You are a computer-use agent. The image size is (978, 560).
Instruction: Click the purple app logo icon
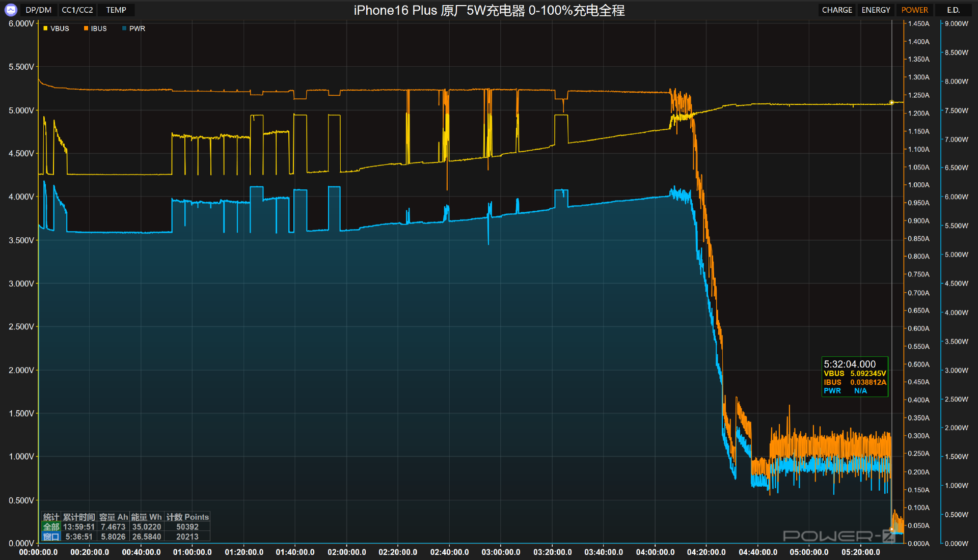pos(11,10)
